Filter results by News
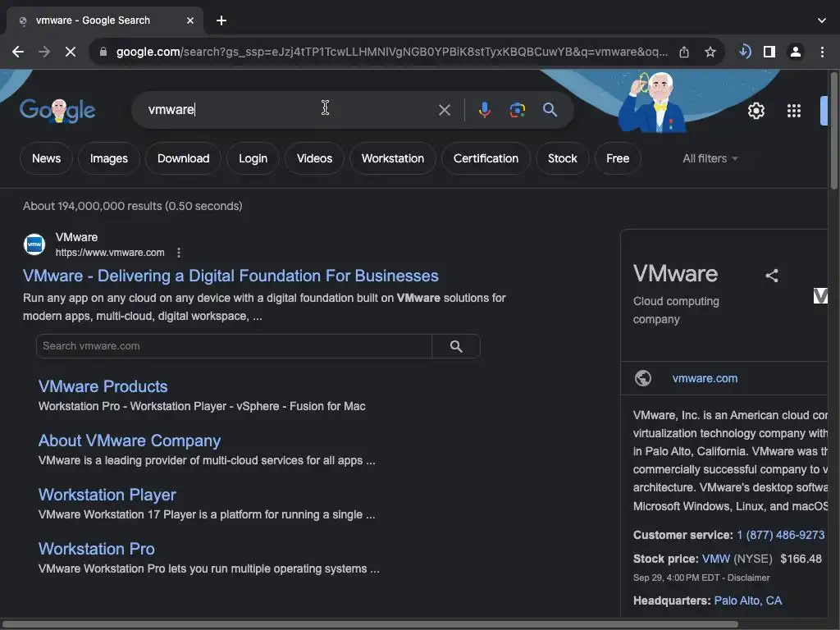 [x=46, y=158]
